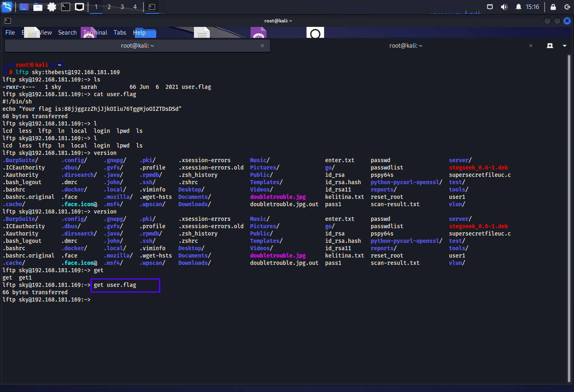The height and width of the screenshot is (392, 574).
Task: Click the first Downloads/ directory entry
Action: (195, 204)
